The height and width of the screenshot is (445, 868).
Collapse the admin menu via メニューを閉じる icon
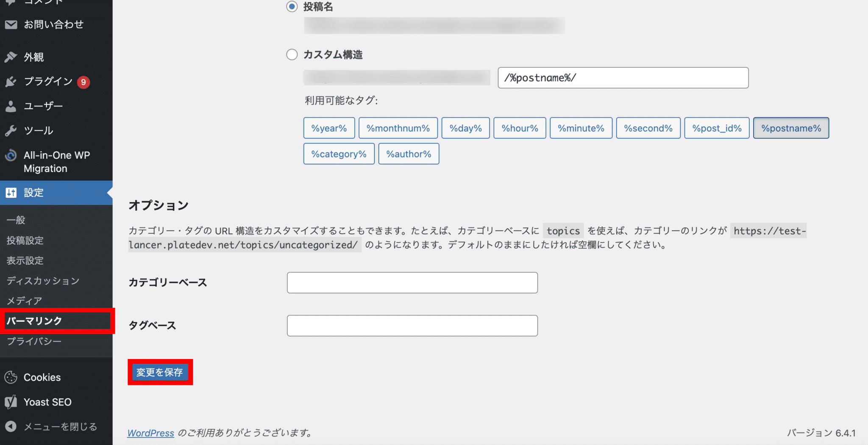(x=11, y=426)
